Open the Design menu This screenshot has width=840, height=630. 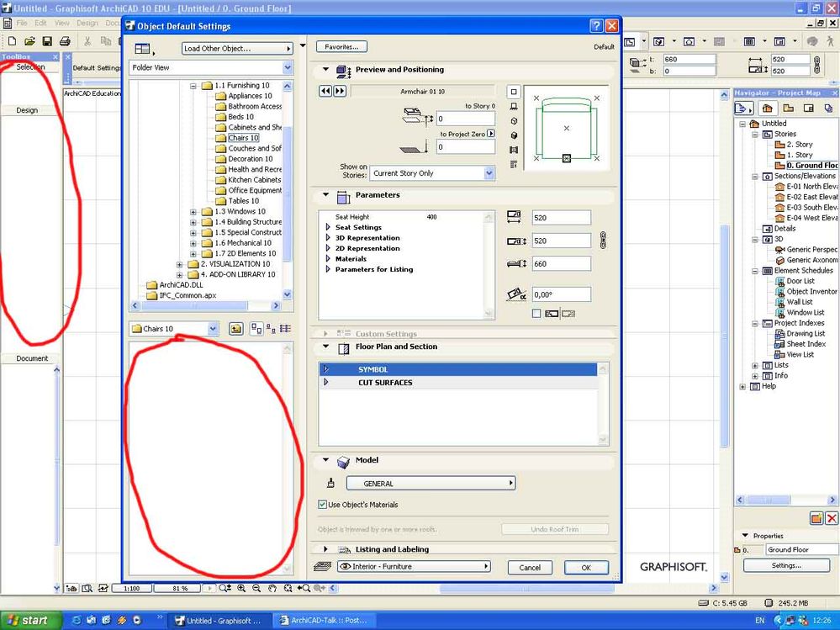[x=87, y=23]
